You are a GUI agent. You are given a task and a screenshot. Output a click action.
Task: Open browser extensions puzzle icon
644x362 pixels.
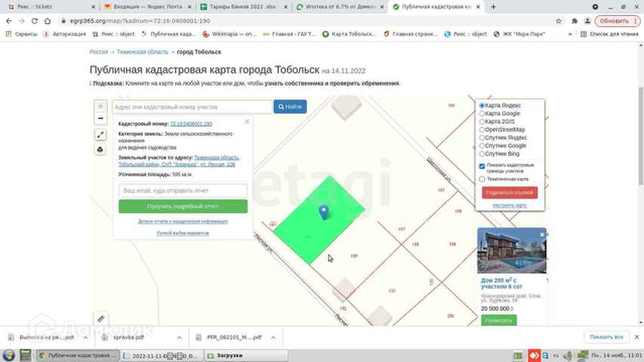(x=575, y=21)
